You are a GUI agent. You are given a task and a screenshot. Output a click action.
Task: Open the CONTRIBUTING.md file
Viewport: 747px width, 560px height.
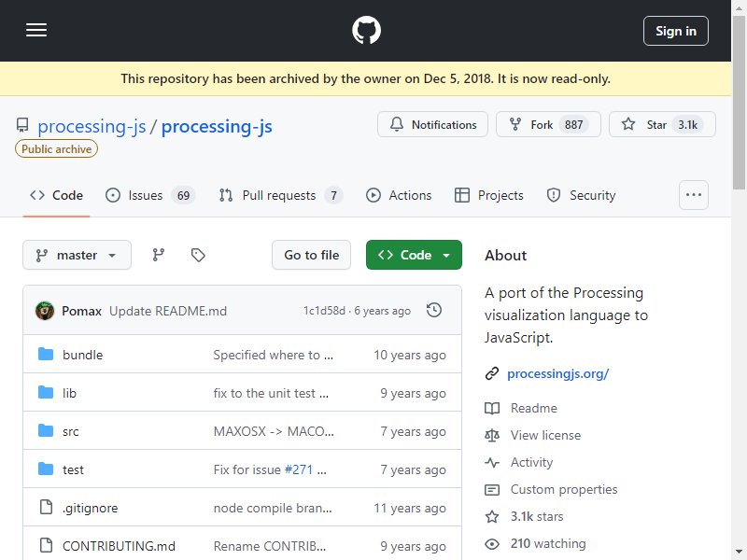pyautogui.click(x=120, y=546)
